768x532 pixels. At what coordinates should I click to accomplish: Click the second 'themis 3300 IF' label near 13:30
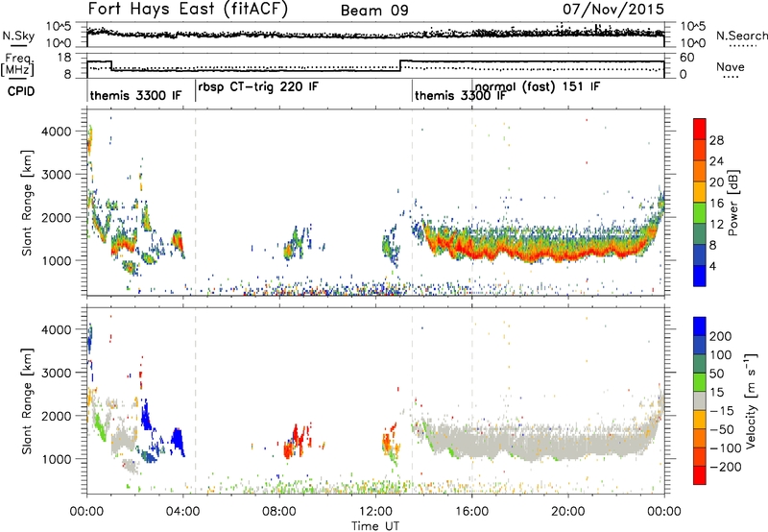(x=461, y=95)
